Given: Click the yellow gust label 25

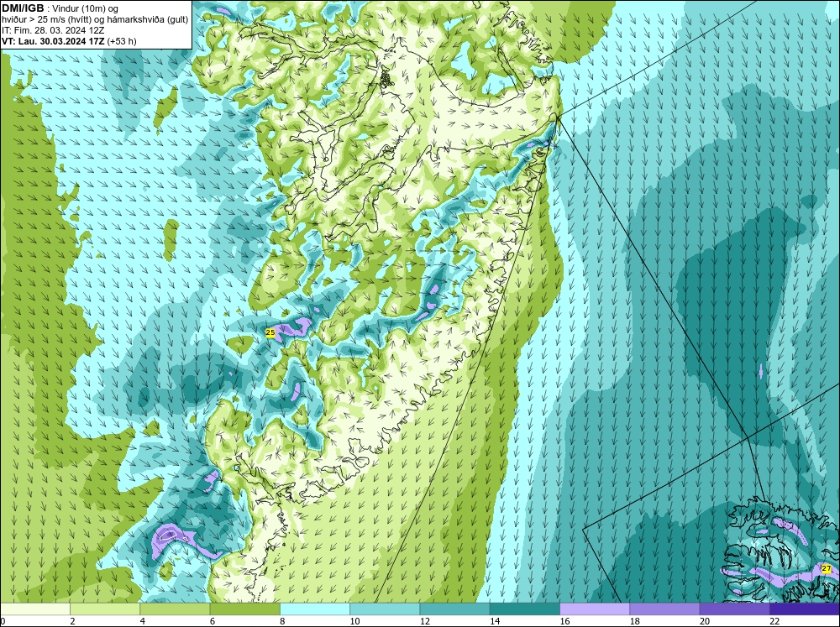Looking at the screenshot, I should click(x=270, y=332).
